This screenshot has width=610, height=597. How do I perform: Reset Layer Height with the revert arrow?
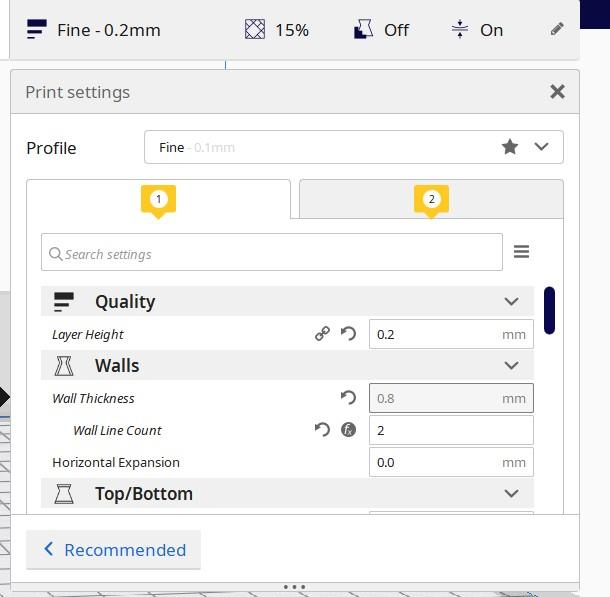(348, 334)
